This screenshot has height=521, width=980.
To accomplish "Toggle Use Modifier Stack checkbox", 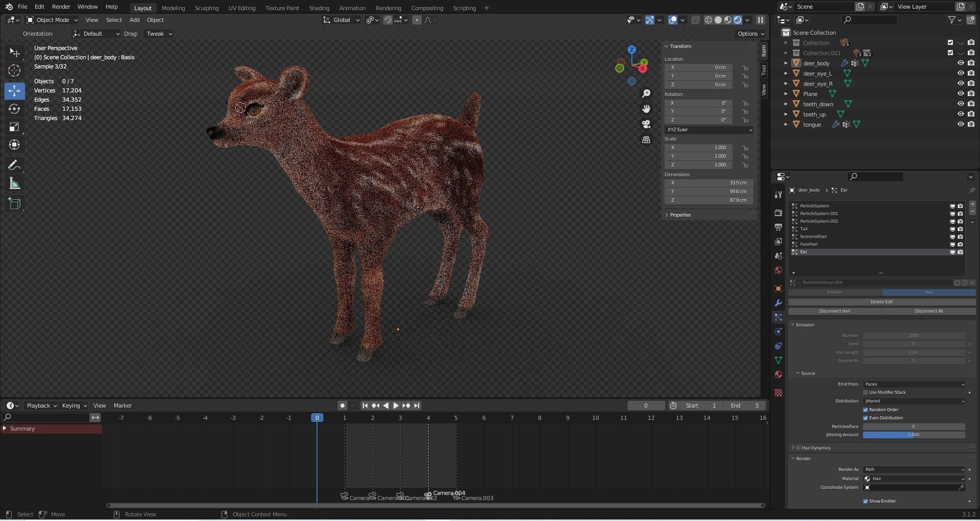I will 866,393.
